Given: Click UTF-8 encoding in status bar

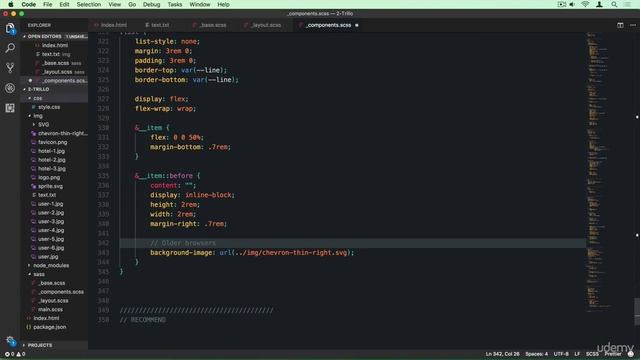Looking at the screenshot, I should tap(561, 354).
